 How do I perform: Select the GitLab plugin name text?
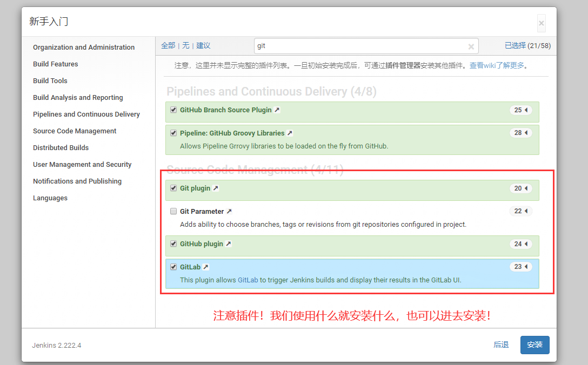[x=190, y=267]
